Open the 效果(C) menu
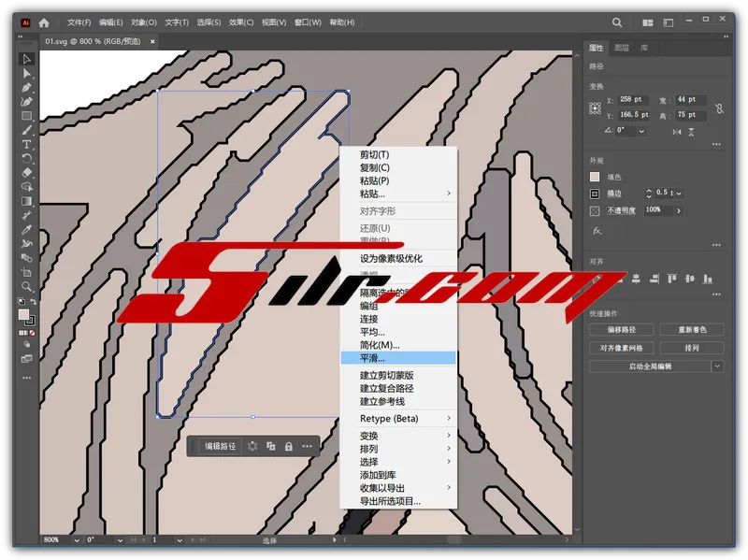Image resolution: width=748 pixels, height=560 pixels. click(x=241, y=22)
